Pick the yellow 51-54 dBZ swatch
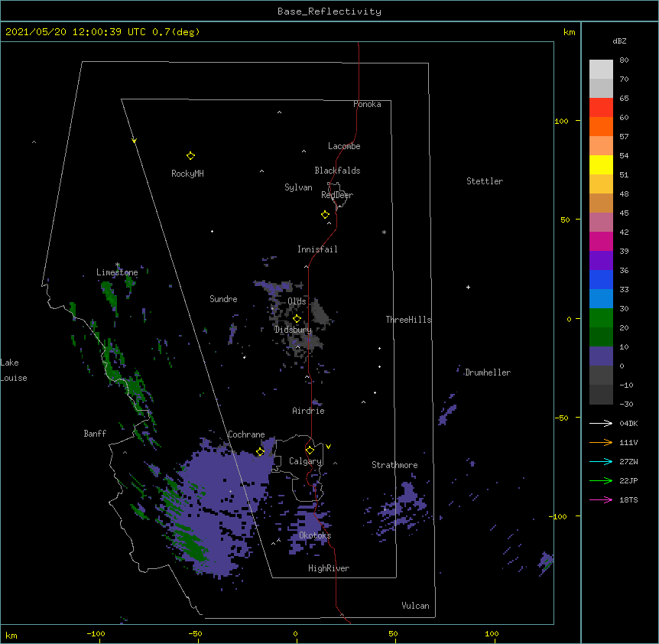The height and width of the screenshot is (644, 659). 601,164
